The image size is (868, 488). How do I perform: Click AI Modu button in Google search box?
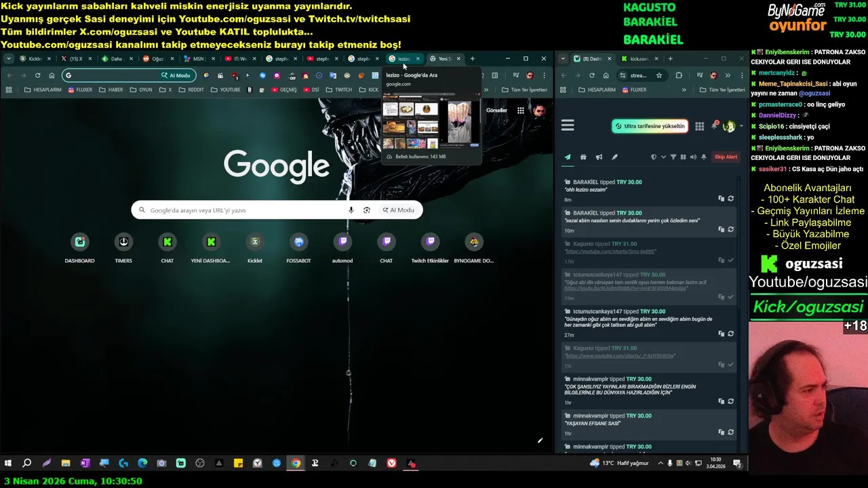[398, 210]
